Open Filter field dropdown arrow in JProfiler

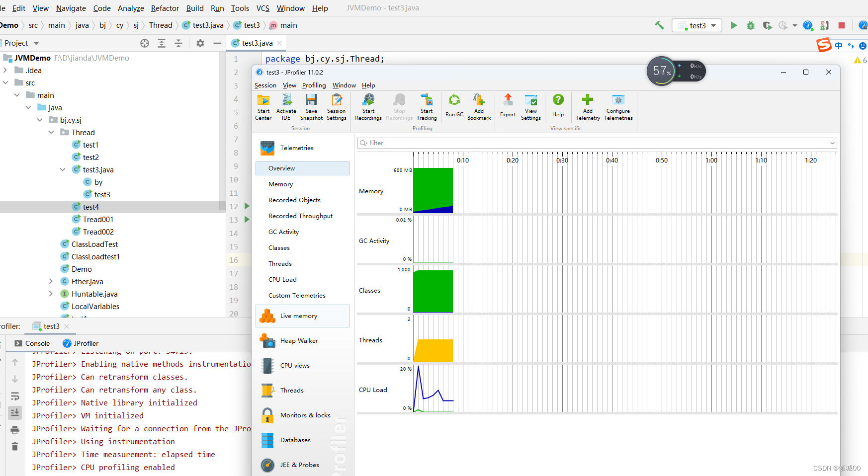click(x=832, y=143)
